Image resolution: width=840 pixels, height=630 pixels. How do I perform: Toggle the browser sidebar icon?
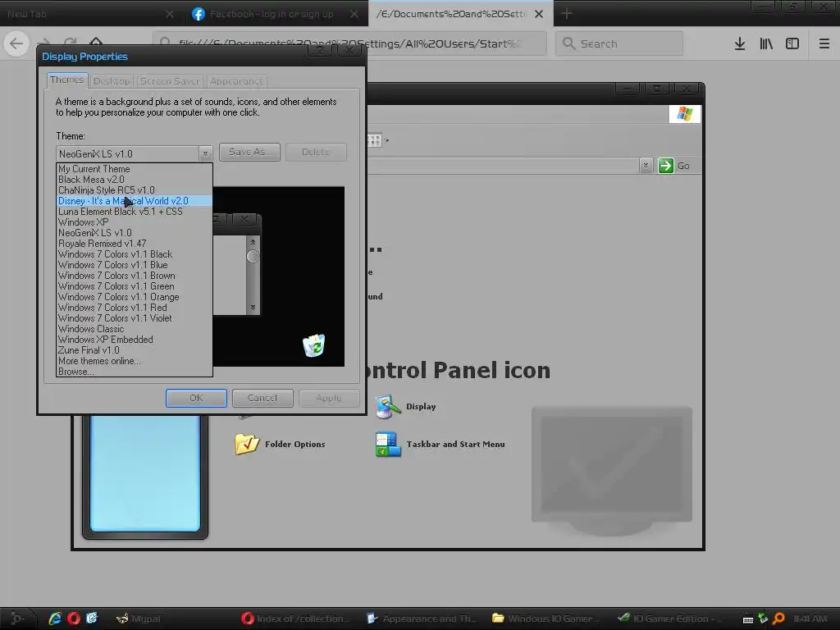click(792, 44)
